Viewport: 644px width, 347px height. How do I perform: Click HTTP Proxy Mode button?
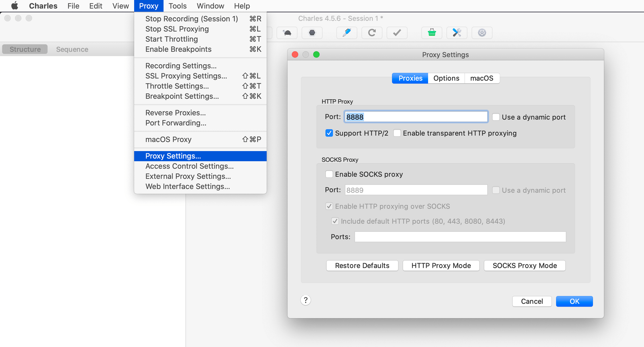pyautogui.click(x=441, y=266)
